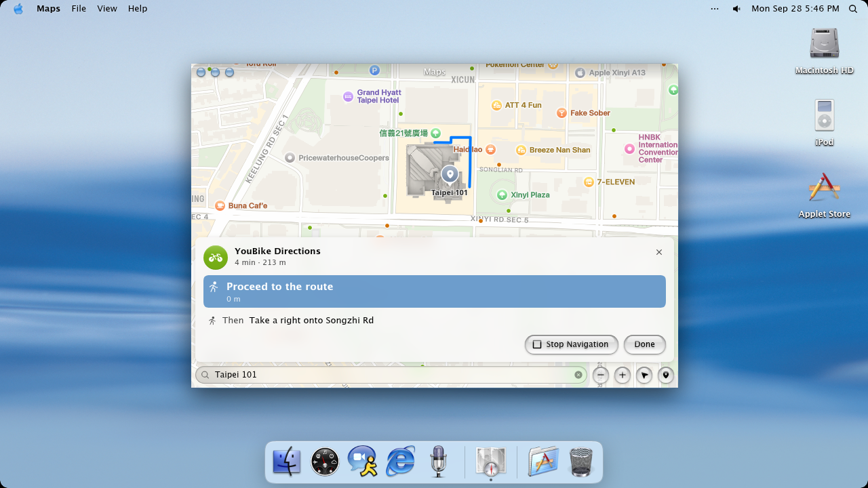Click the blue parking P marker

(374, 70)
